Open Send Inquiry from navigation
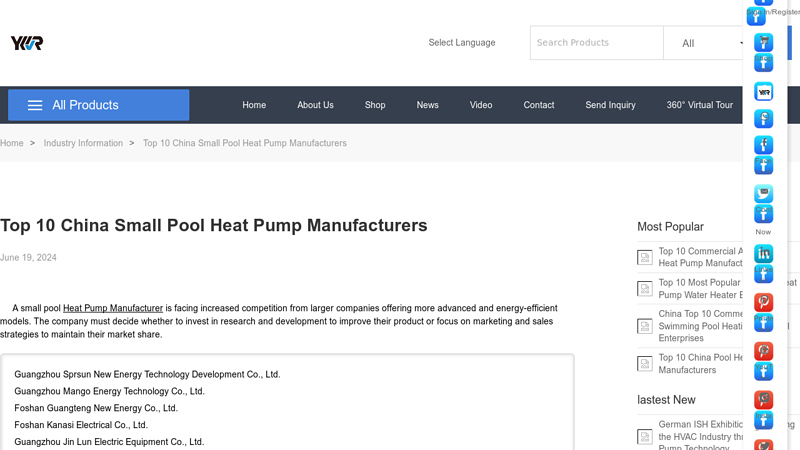 pyautogui.click(x=610, y=105)
